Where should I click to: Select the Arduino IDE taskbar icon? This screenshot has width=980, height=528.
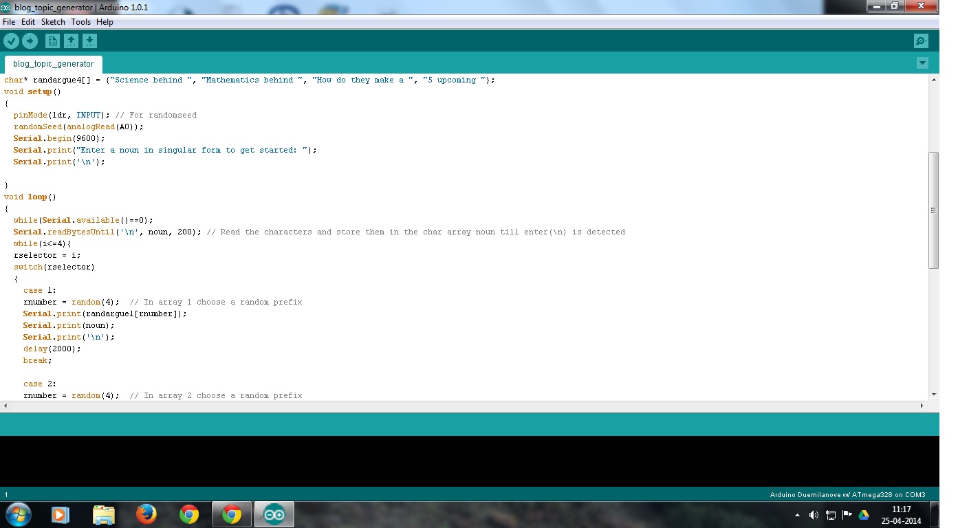[274, 514]
